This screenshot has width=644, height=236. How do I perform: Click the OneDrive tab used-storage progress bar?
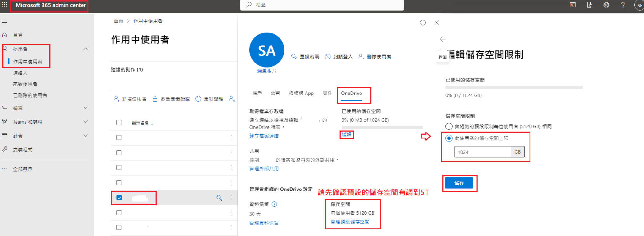[382, 128]
